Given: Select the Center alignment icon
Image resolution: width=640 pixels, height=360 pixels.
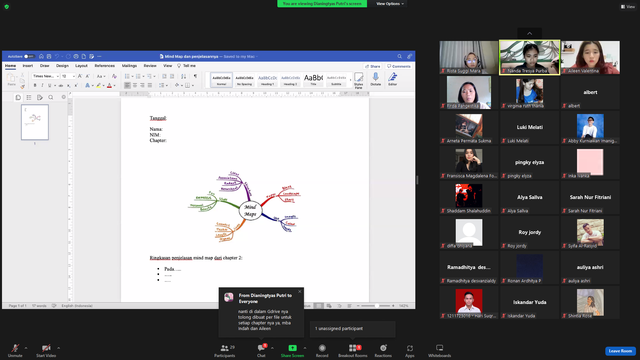Looking at the screenshot, I should [x=135, y=85].
